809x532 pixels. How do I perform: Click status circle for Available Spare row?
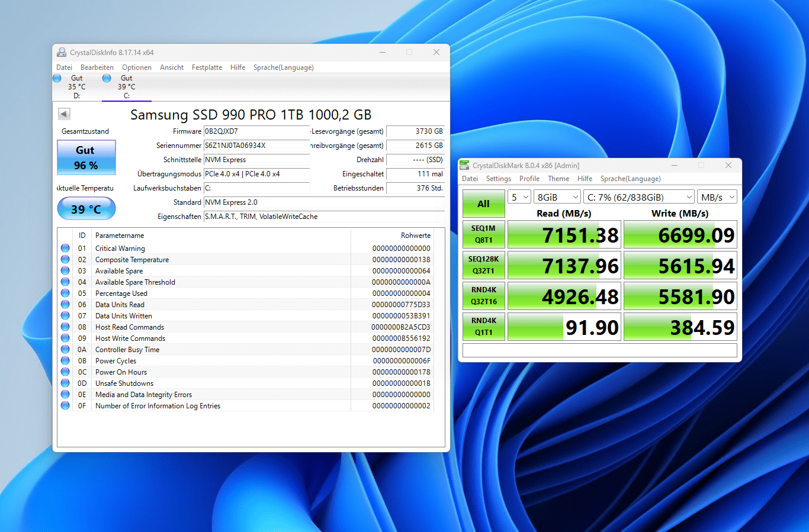(x=65, y=270)
